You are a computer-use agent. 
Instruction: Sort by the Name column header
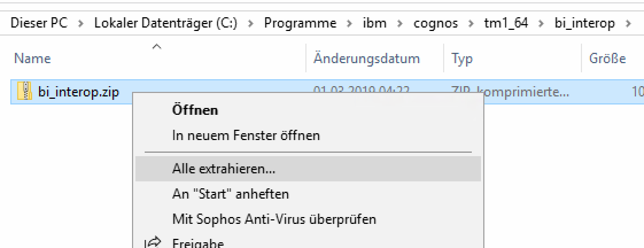[x=33, y=59]
